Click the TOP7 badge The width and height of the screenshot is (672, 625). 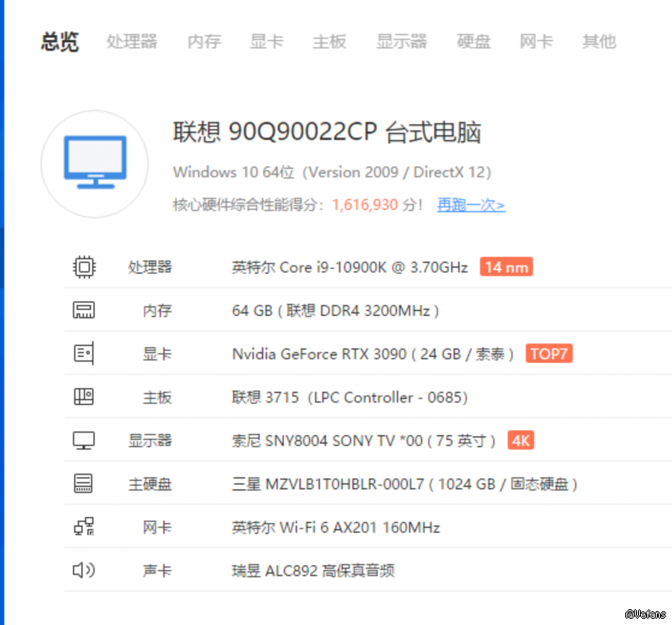[549, 353]
